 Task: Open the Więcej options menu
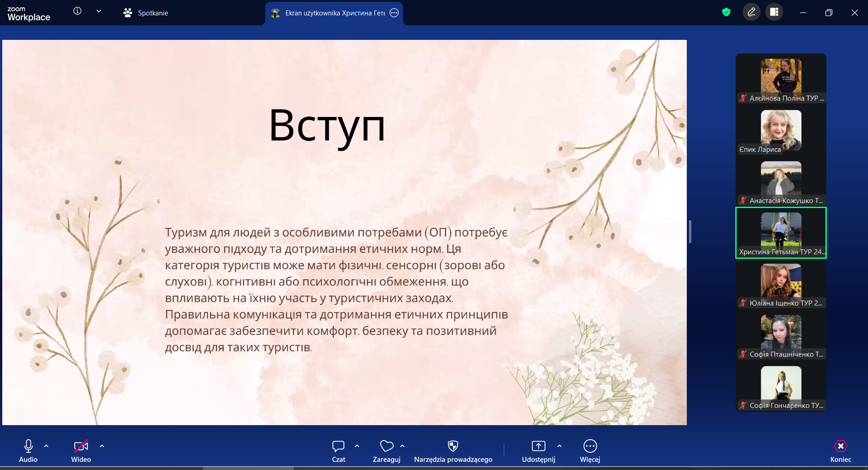(x=590, y=451)
